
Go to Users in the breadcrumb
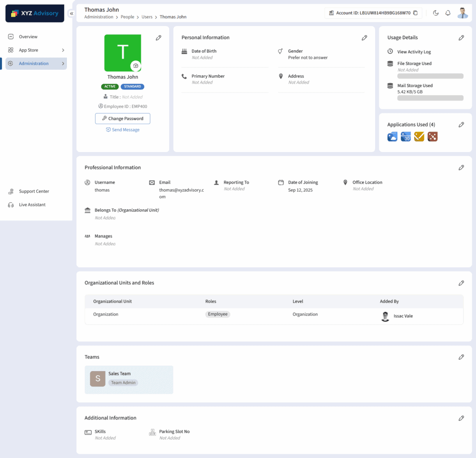(x=147, y=17)
